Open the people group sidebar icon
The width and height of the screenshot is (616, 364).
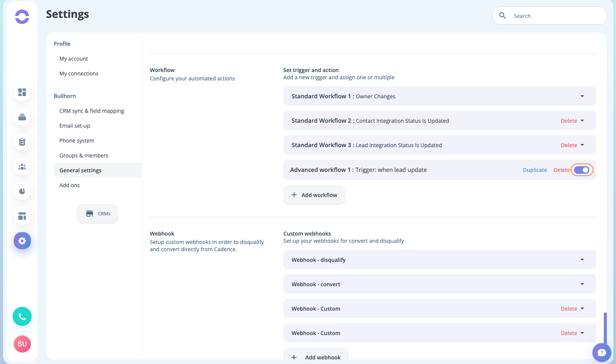coord(22,167)
